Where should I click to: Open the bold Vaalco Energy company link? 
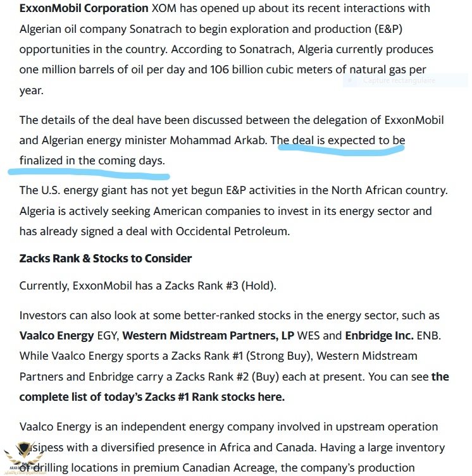pyautogui.click(x=56, y=336)
